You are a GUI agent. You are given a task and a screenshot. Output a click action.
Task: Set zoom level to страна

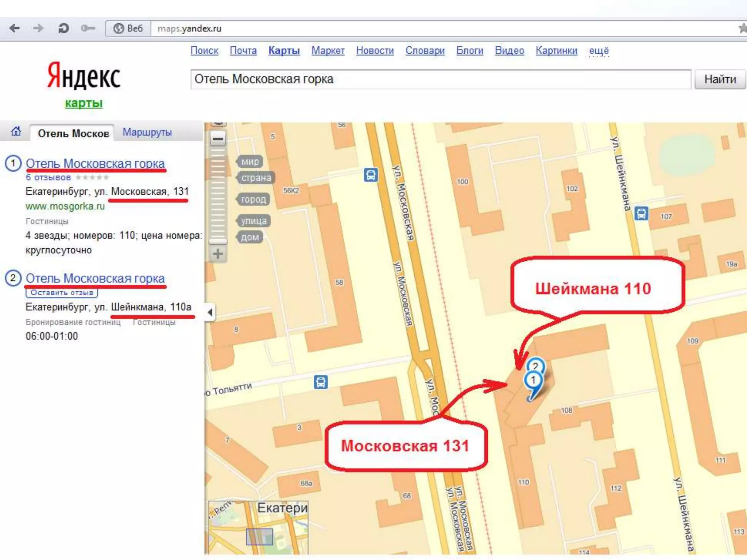(256, 178)
